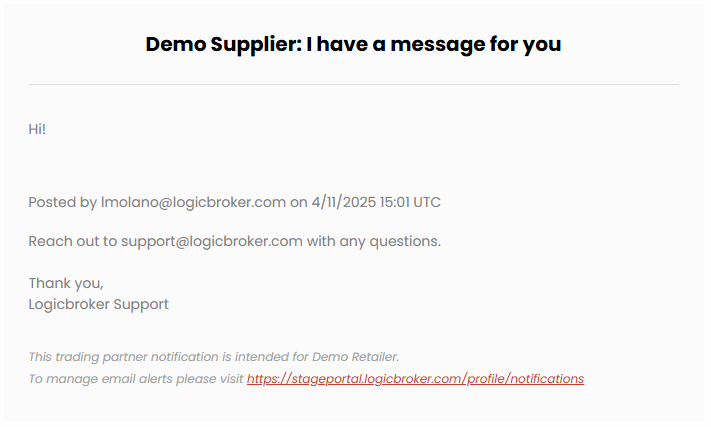Click the 'UTC' timezone label

click(x=427, y=202)
